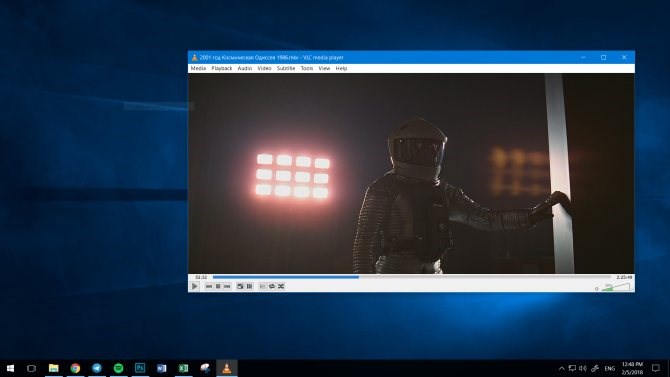Open Spotify from taskbar
The height and width of the screenshot is (377, 670).
pyautogui.click(x=118, y=368)
